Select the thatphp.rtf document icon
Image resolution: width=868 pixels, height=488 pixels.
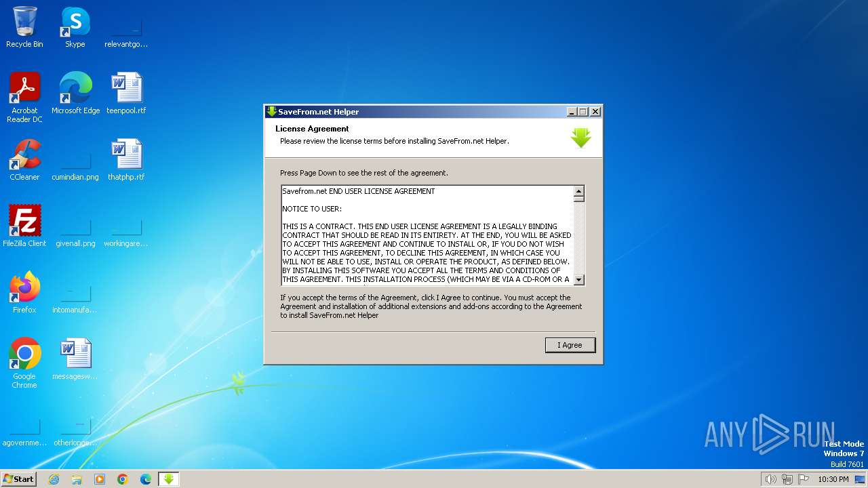[126, 160]
